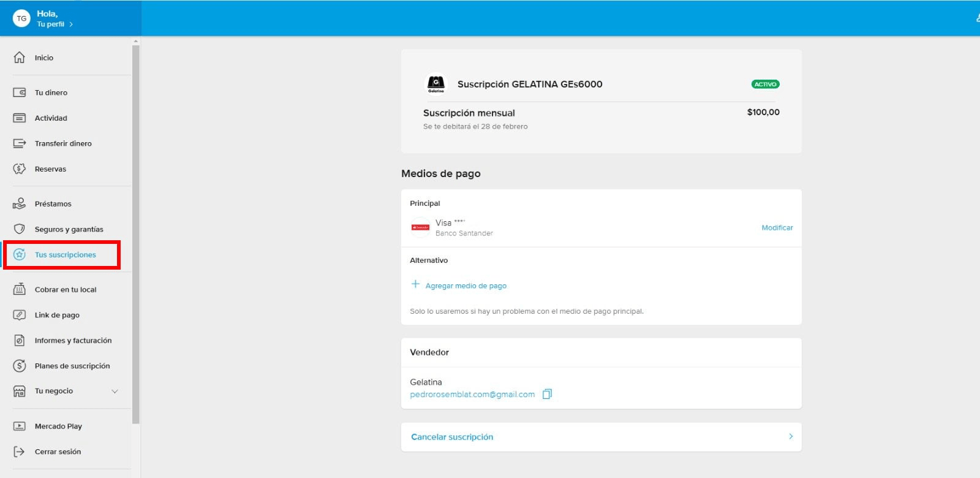Click the Gelatina subscription logo

click(x=436, y=84)
